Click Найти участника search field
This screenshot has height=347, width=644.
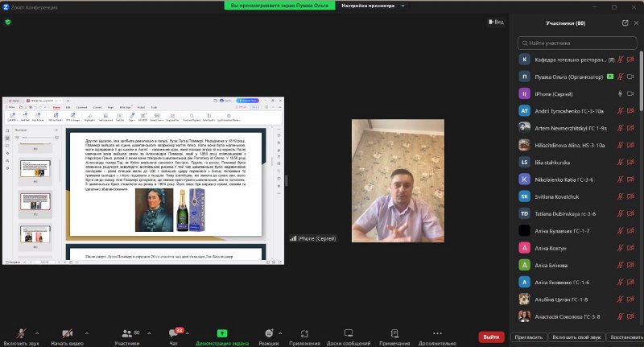[577, 43]
